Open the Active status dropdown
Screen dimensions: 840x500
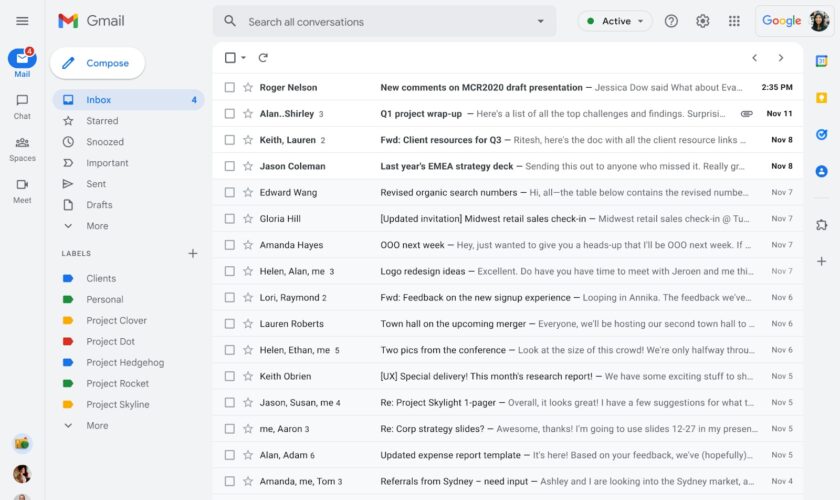pos(615,21)
